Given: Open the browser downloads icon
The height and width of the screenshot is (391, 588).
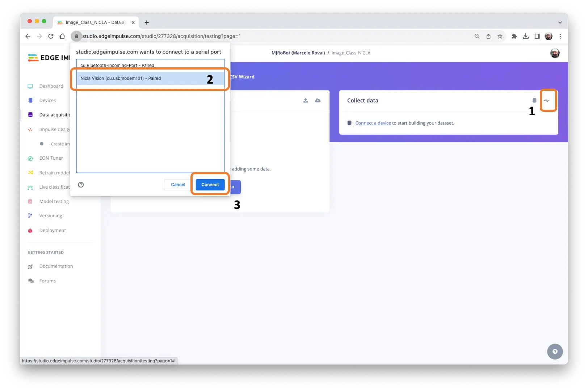Looking at the screenshot, I should pos(526,36).
